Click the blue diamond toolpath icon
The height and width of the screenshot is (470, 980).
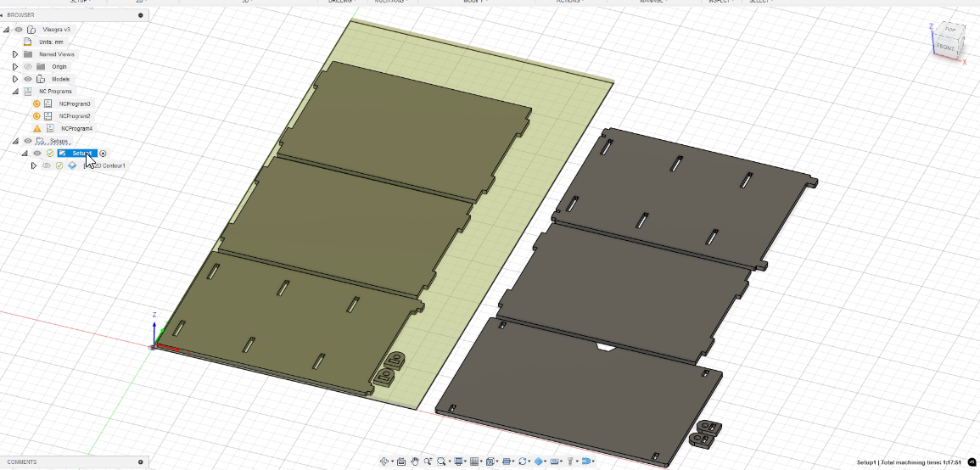click(x=539, y=462)
